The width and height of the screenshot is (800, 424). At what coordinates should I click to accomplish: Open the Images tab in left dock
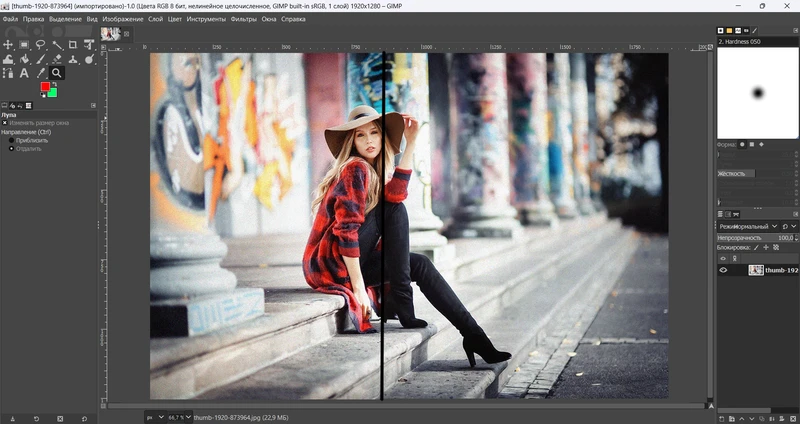[29, 106]
